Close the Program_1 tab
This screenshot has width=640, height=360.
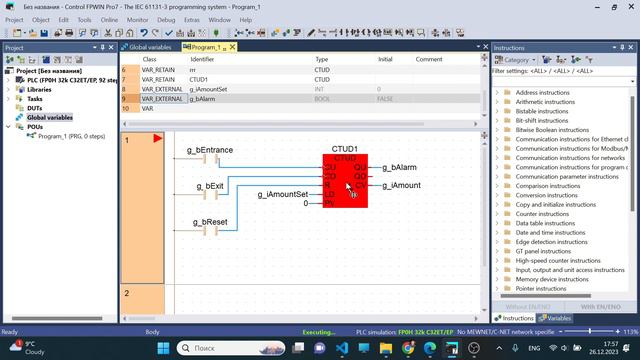232,47
